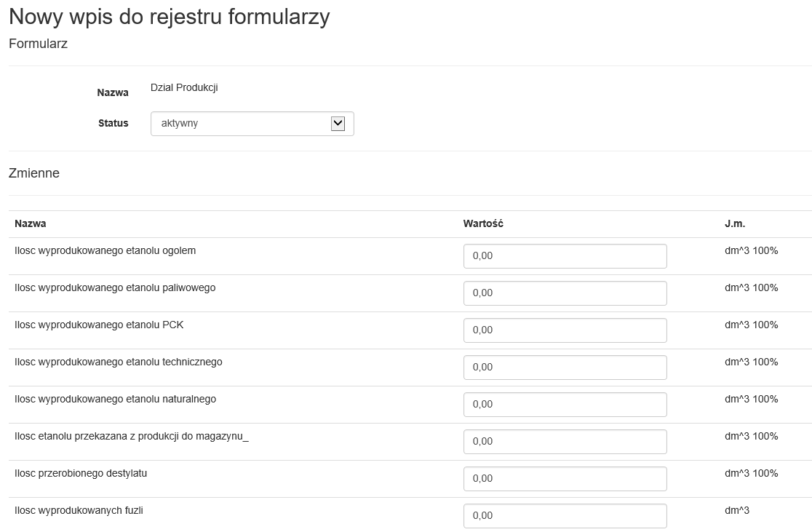The height and width of the screenshot is (532, 812).
Task: Focus the etanolu naturalnego value field
Action: click(x=565, y=405)
